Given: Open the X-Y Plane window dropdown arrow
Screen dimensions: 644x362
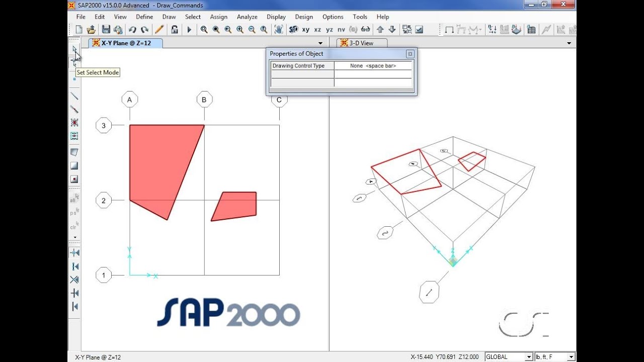Looking at the screenshot, I should click(x=320, y=43).
